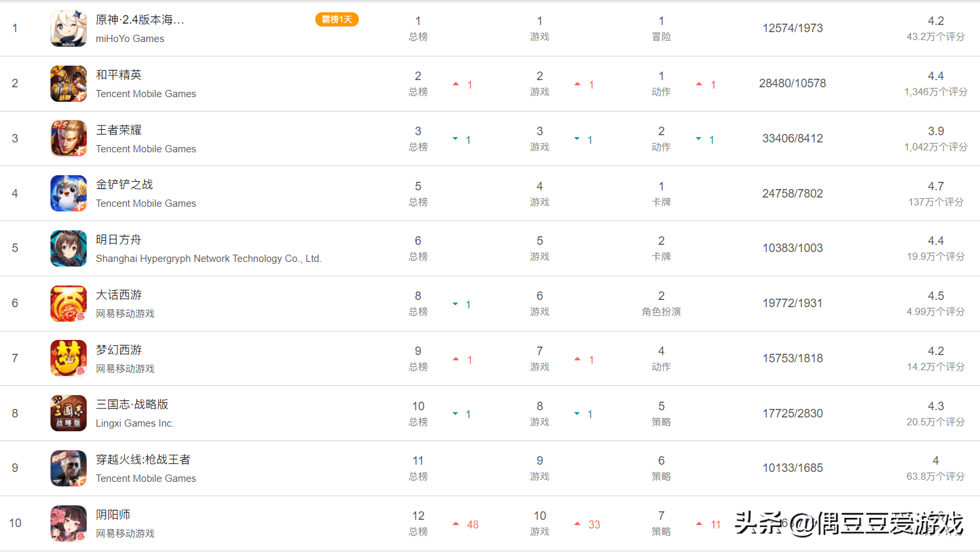
Task: Click 网易移动游戏 under 大话西游
Action: [x=125, y=314]
